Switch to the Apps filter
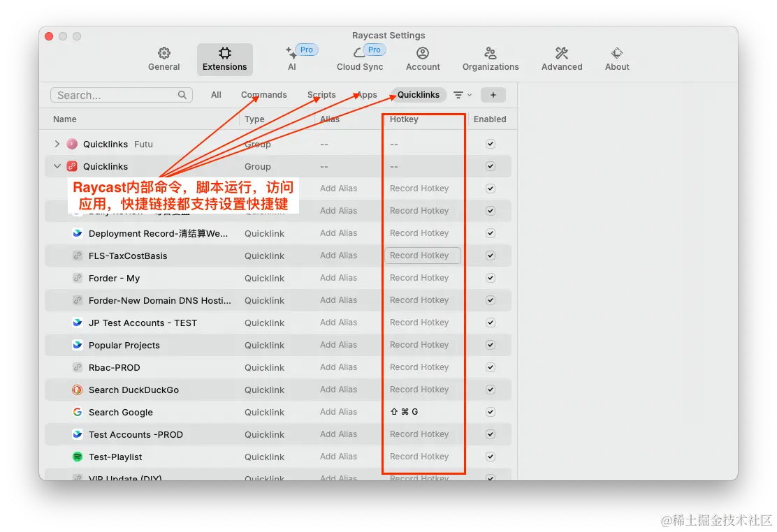The image size is (777, 532). click(367, 95)
